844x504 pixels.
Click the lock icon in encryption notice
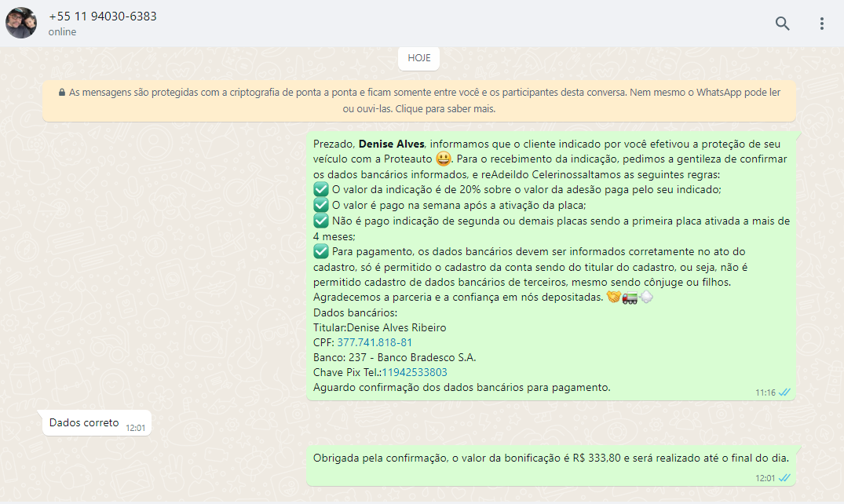61,93
